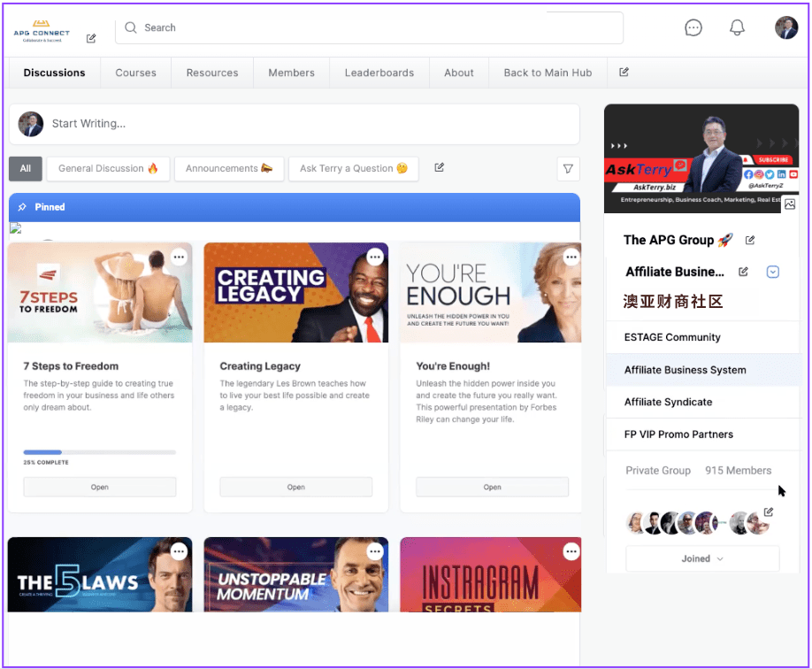
Task: Click the Private Group label
Action: point(658,471)
